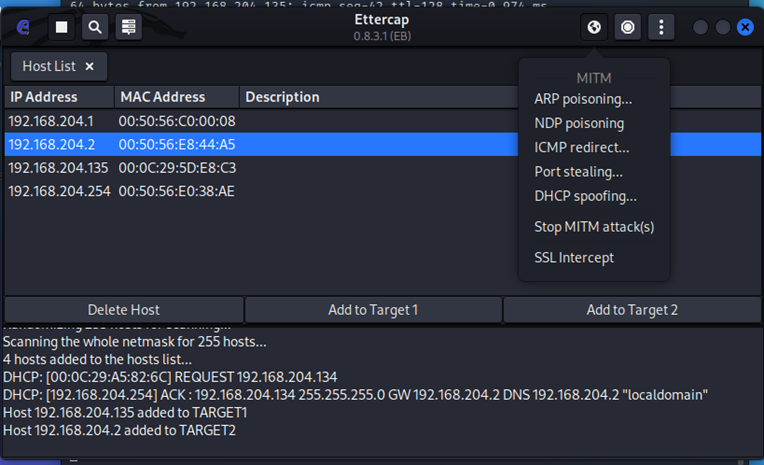Choose DHCP spoofing menu item
764x465 pixels.
[x=585, y=196]
